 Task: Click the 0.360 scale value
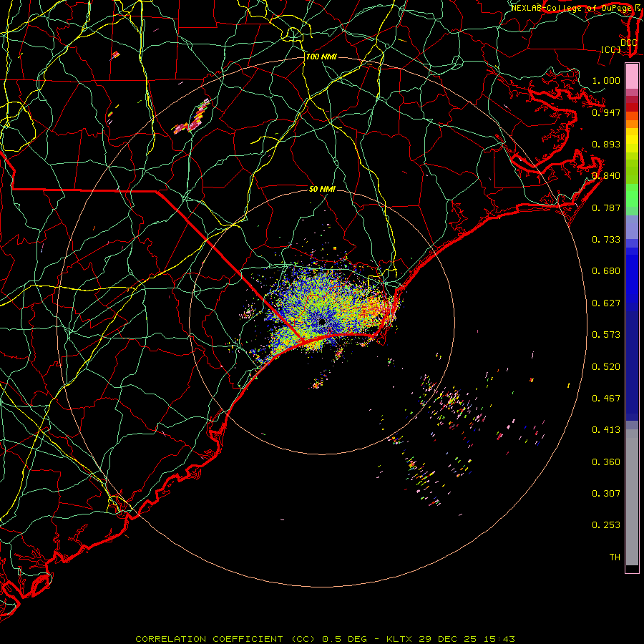(x=606, y=462)
